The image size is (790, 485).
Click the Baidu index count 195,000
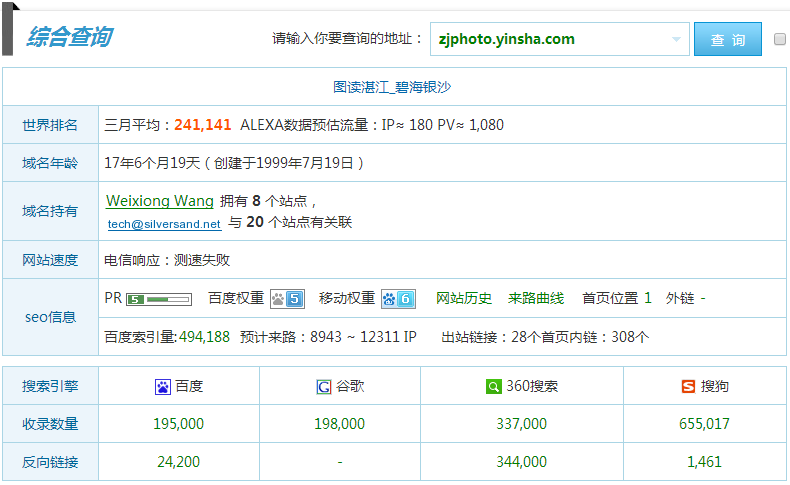click(179, 424)
